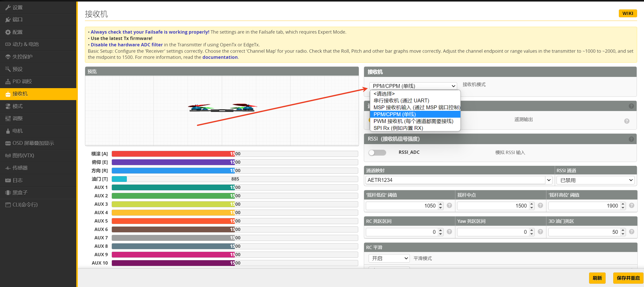Enable the RSSI_ADC toggle switch
The image size is (644, 287).
point(377,153)
